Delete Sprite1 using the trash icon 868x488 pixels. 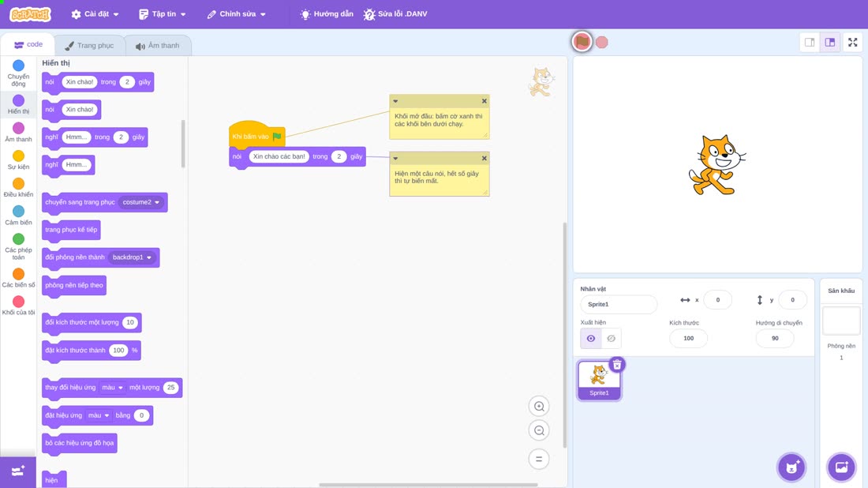coord(617,365)
